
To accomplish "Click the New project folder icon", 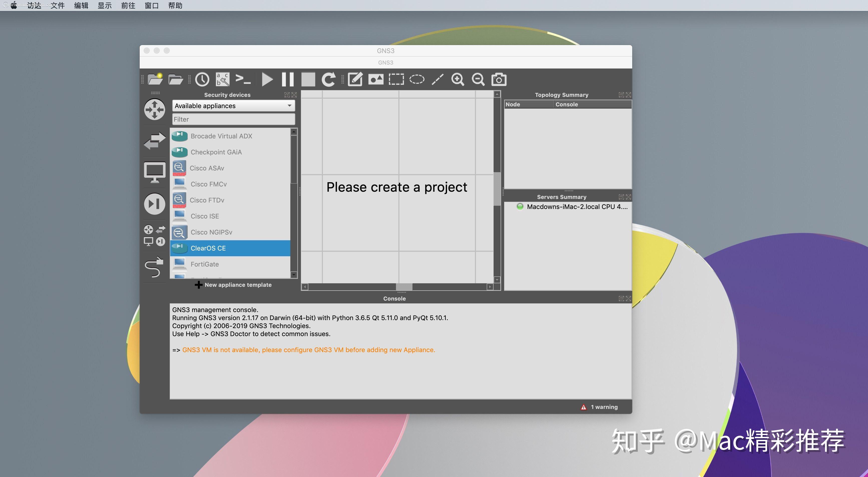I will point(155,79).
